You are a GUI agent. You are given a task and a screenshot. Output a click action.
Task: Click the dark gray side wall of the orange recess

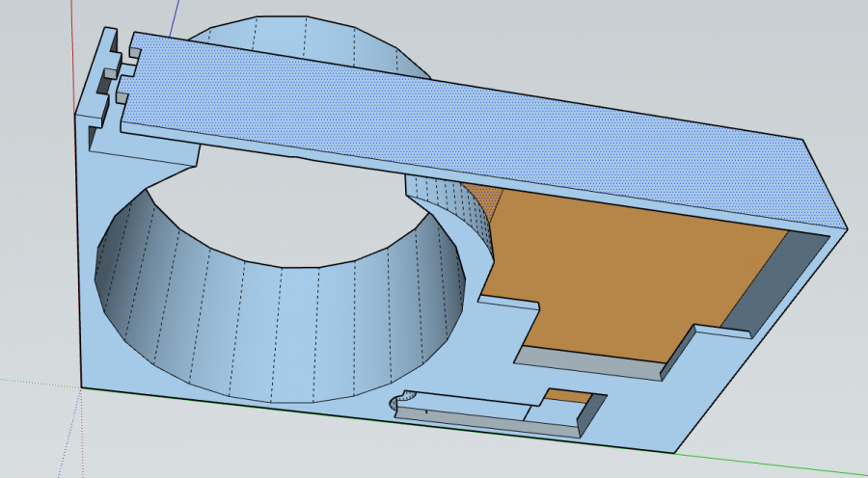[775, 282]
